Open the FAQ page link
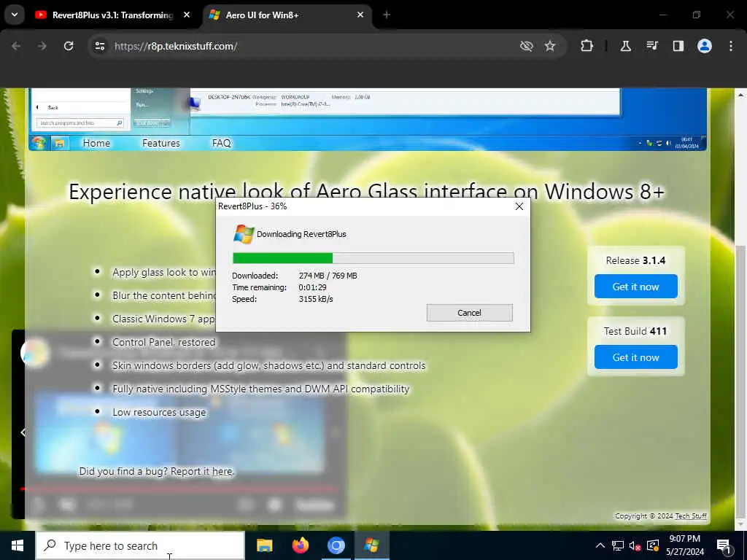 (221, 143)
